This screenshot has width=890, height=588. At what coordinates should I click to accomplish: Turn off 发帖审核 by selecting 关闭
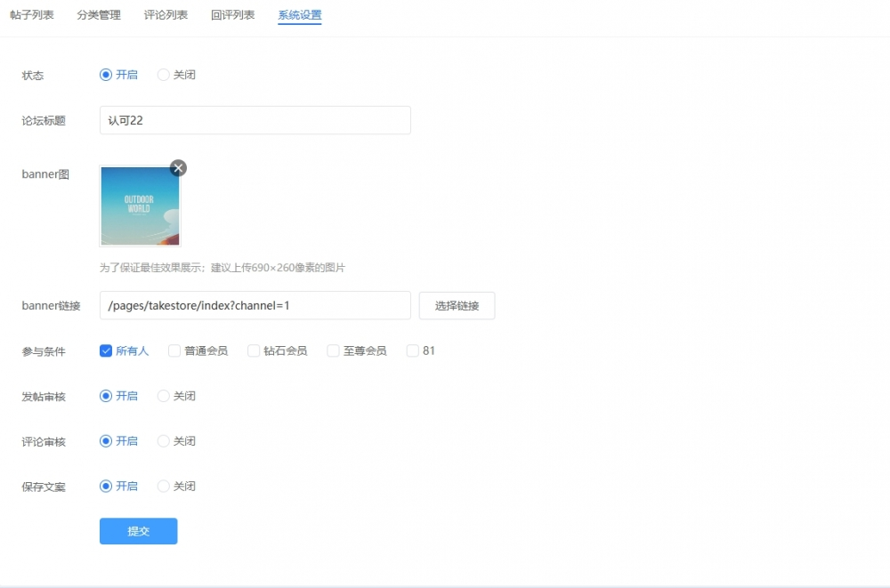point(164,396)
